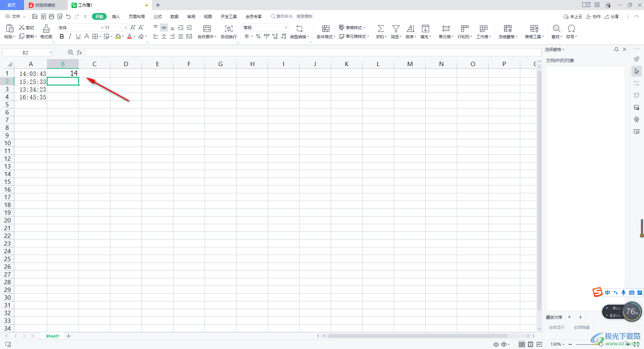The width and height of the screenshot is (644, 349).
Task: Click 全部显示 in selection pane
Action: click(x=557, y=327)
